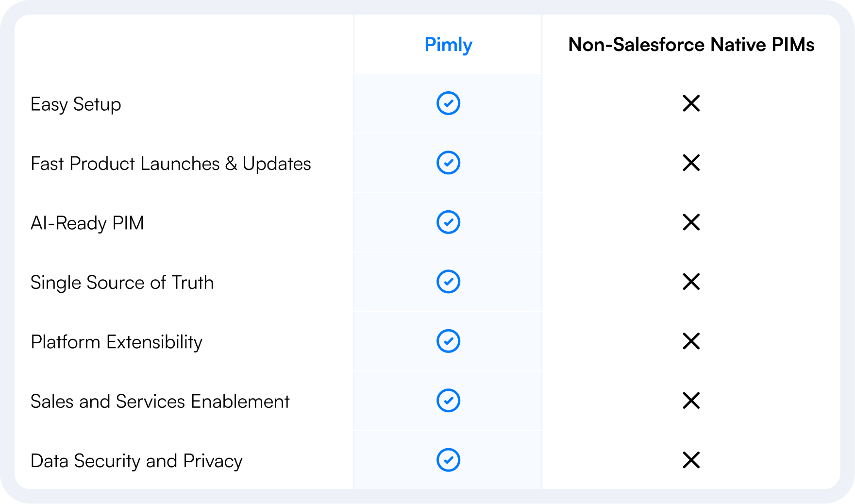
Task: Click the Pimly checkmark for Fast Product Launches
Action: point(448,163)
